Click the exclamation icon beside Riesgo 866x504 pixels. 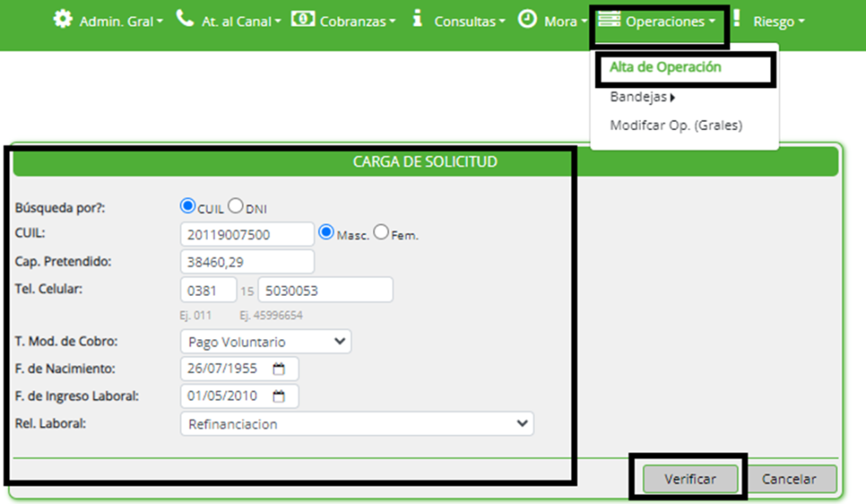(737, 19)
